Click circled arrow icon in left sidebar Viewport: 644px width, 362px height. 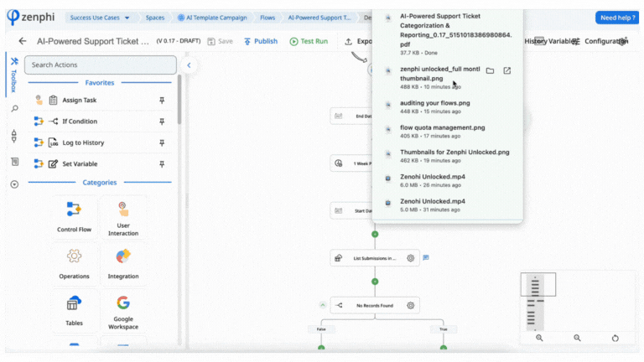[14, 184]
